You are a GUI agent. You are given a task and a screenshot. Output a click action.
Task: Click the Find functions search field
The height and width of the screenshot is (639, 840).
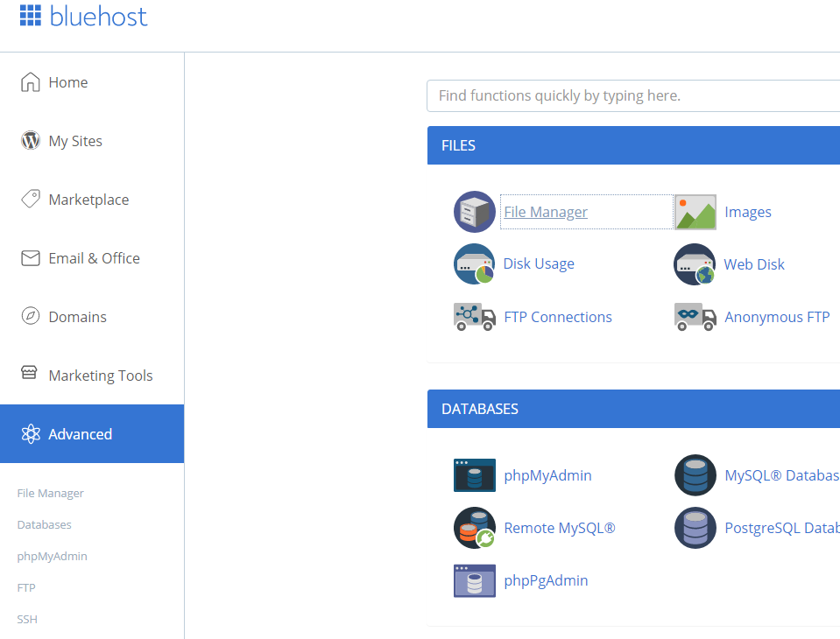click(633, 95)
